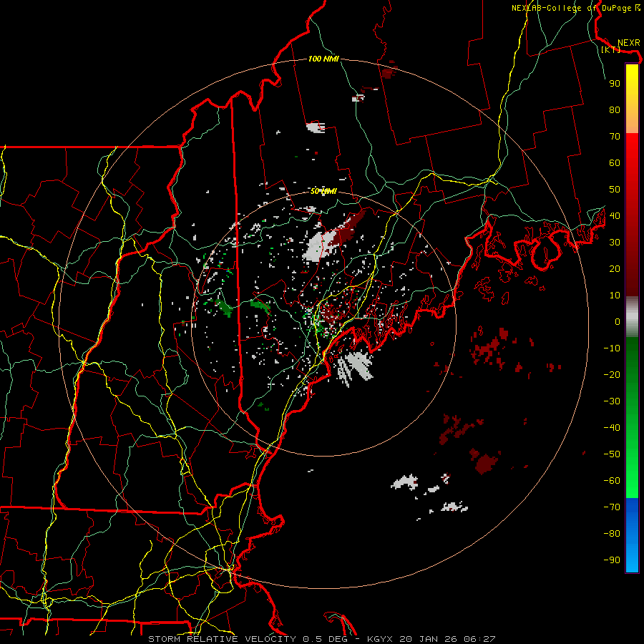The height and width of the screenshot is (644, 644).
Task: Click the "-60" scale value
Action: (612, 481)
